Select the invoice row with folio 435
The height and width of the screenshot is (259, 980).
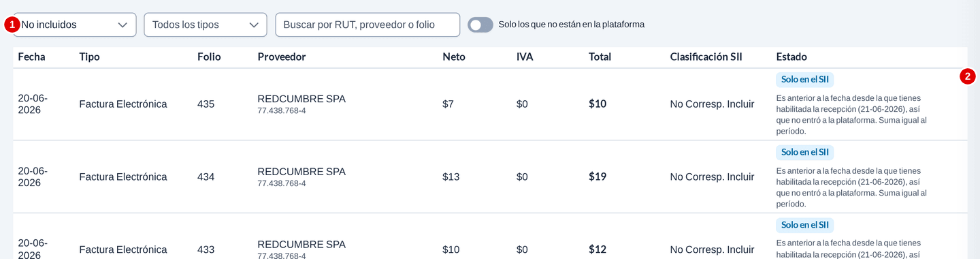[x=490, y=104]
